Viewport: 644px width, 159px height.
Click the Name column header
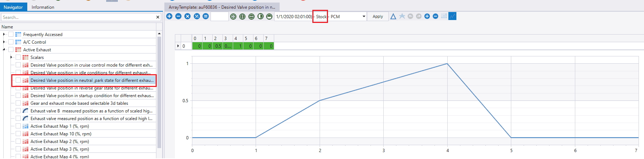[x=78, y=27]
